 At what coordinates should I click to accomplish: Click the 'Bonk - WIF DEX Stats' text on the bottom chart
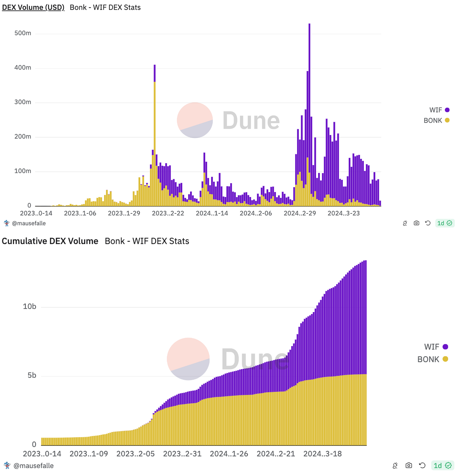point(147,241)
